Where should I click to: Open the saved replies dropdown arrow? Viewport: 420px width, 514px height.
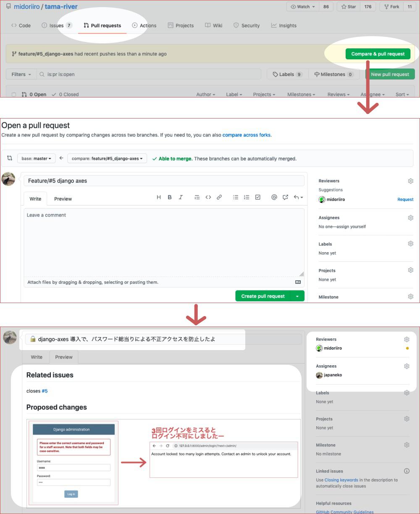tap(299, 197)
